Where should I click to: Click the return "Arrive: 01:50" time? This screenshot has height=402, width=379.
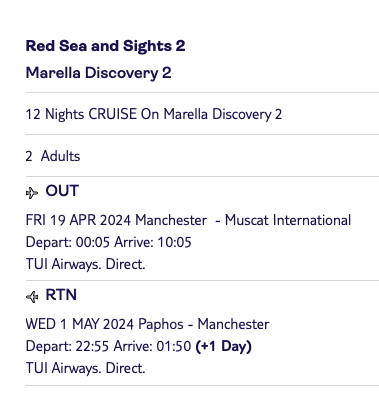point(152,346)
